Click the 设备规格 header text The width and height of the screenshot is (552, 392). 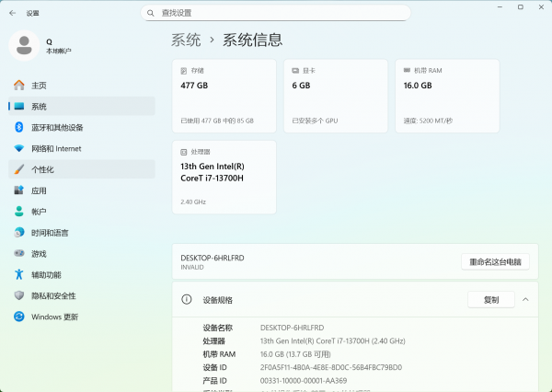218,300
